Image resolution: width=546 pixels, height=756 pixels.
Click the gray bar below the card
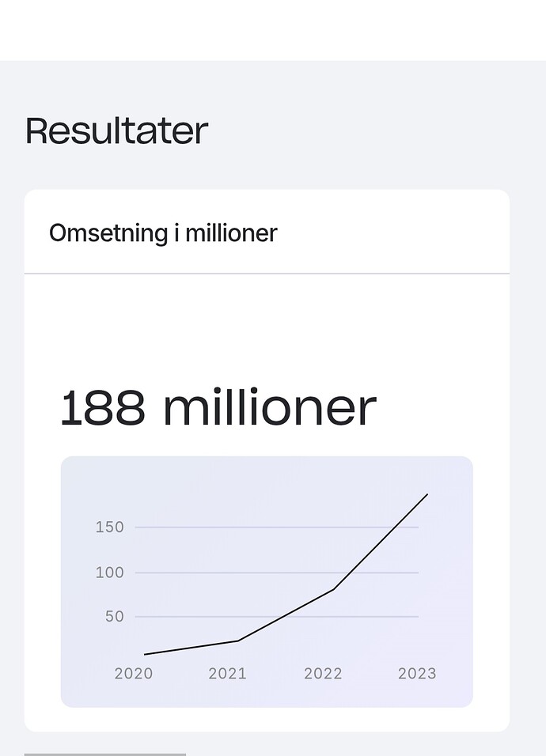(x=105, y=754)
